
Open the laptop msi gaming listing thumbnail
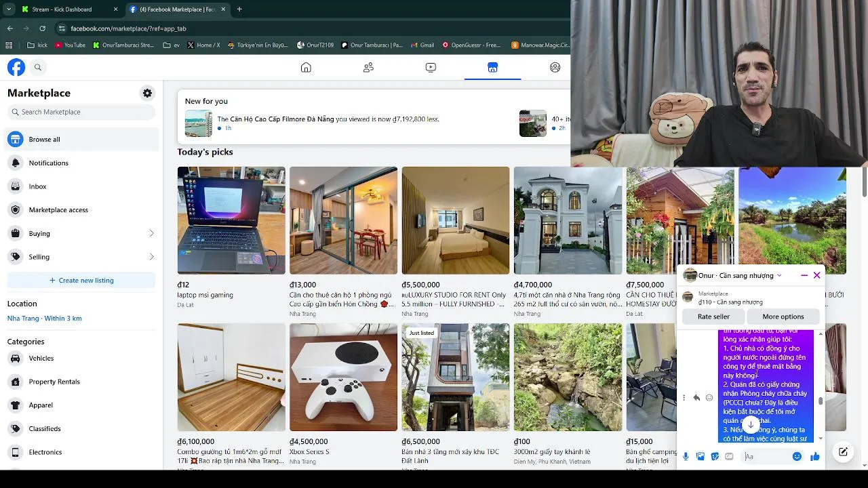(231, 220)
